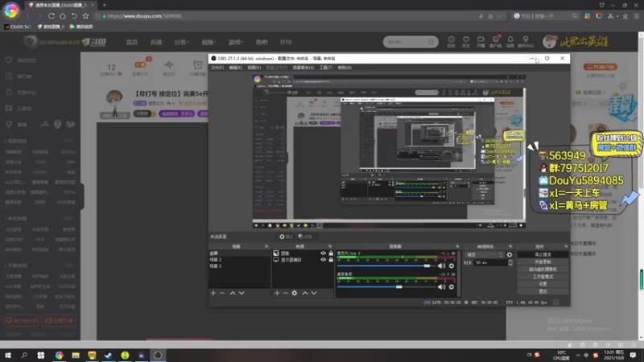Pop out the Audio Mixer dock panel icon
Screen dimensions: 644x362
pyautogui.click(x=457, y=246)
